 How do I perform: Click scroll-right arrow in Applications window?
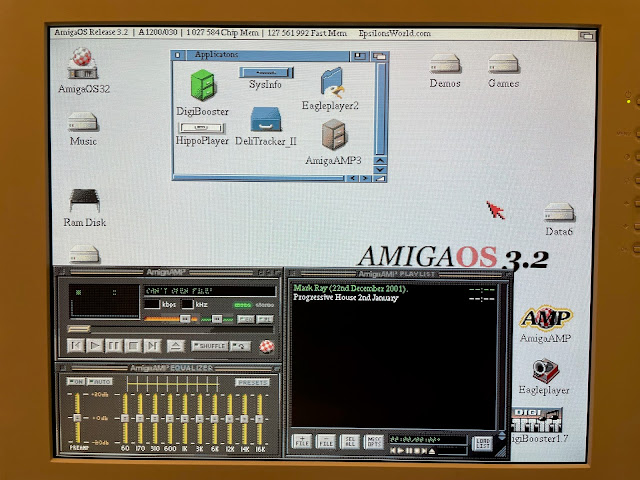[x=365, y=178]
